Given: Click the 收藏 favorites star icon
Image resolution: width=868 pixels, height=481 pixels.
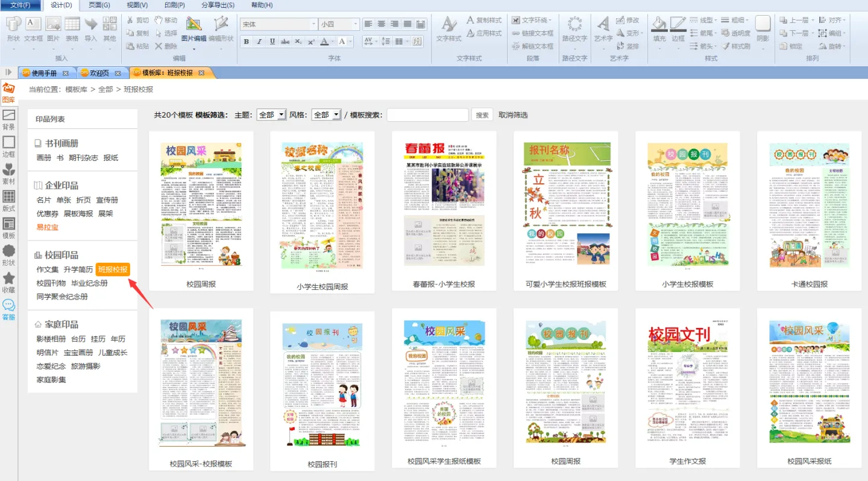Looking at the screenshot, I should 8,282.
